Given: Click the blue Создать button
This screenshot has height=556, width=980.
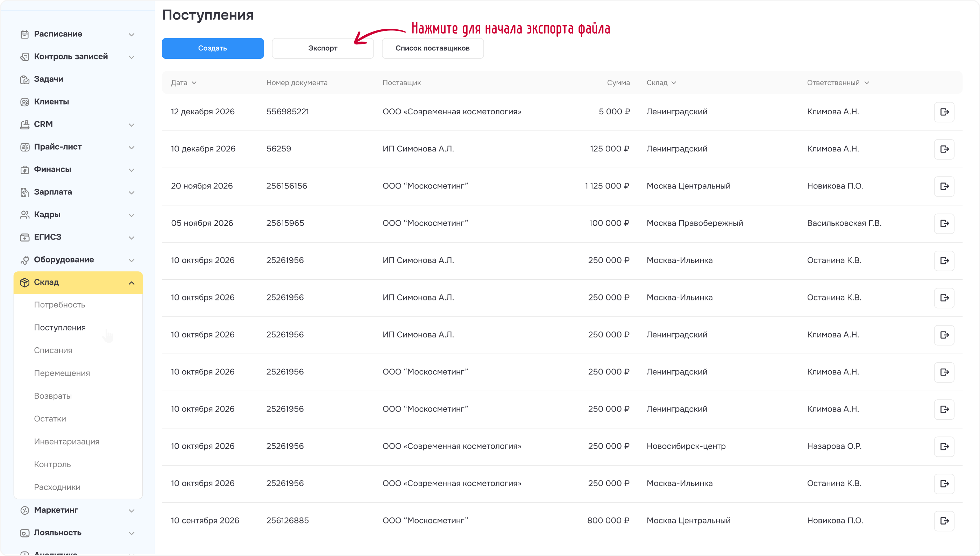Looking at the screenshot, I should point(213,48).
